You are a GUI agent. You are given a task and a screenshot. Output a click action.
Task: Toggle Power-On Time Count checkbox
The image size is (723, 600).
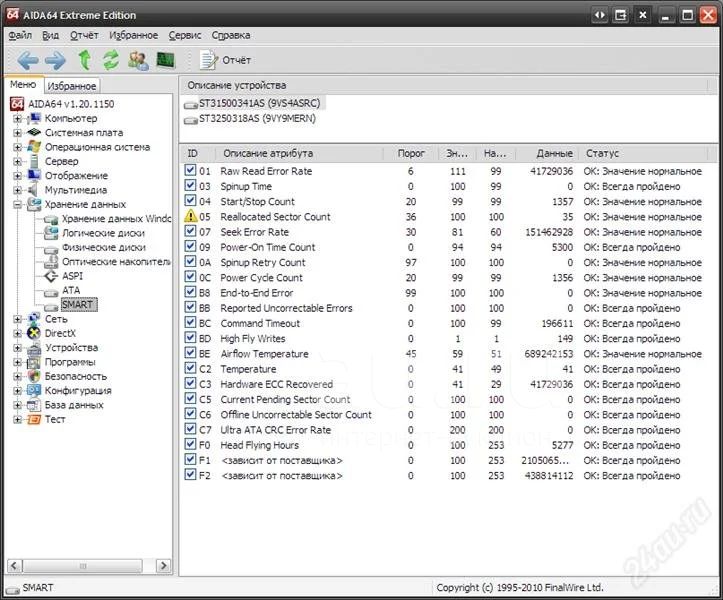[x=190, y=246]
